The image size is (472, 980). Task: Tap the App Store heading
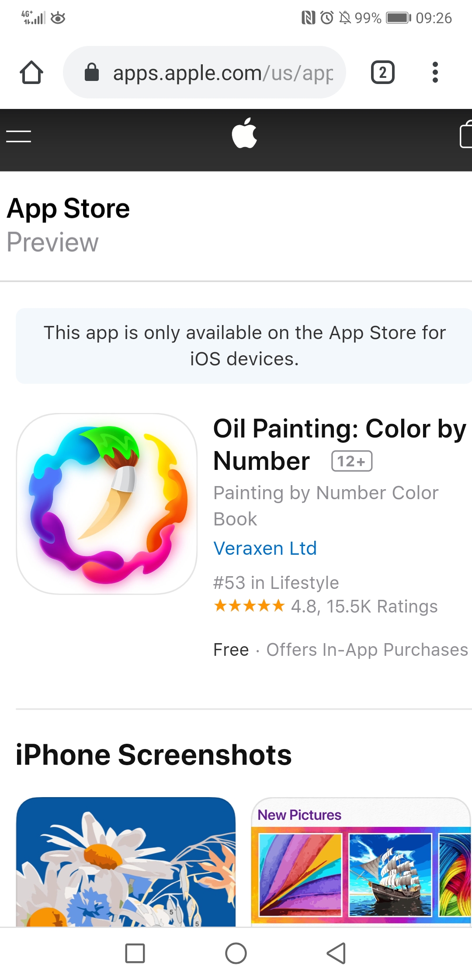point(68,208)
